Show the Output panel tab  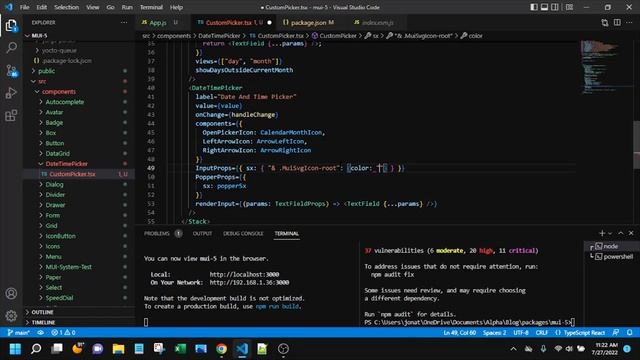click(x=202, y=233)
